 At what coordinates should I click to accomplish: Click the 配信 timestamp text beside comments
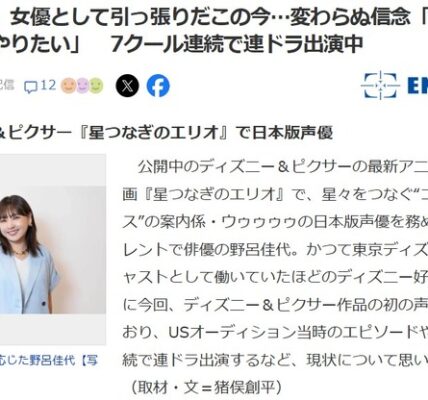pos(6,85)
